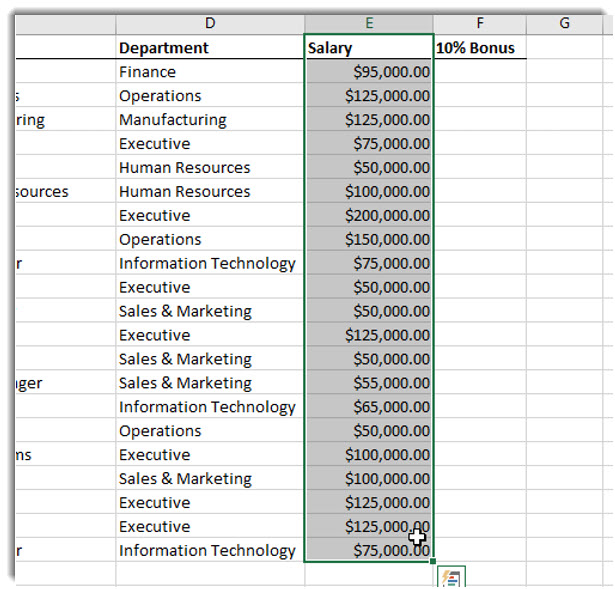This screenshot has height=589, width=615.
Task: Select the Manufacturing department cell
Action: pos(209,120)
